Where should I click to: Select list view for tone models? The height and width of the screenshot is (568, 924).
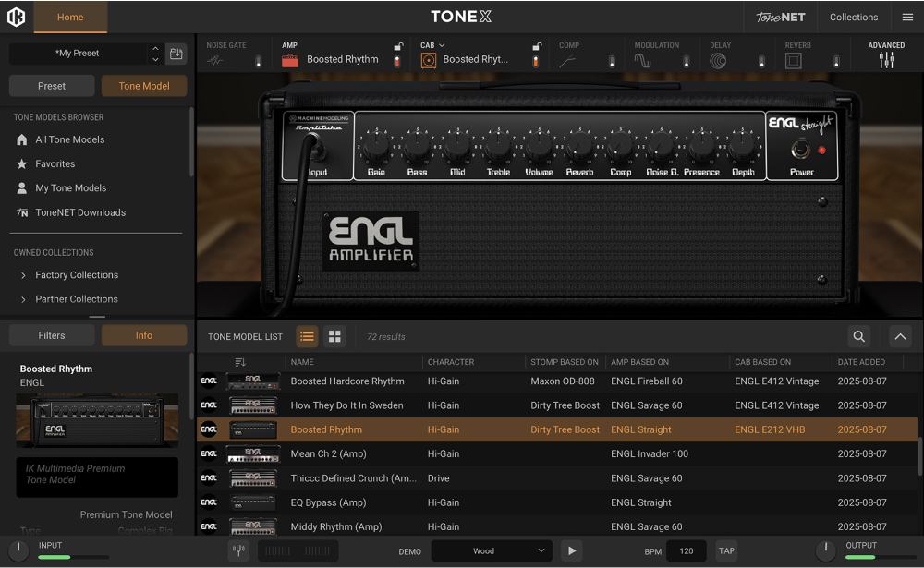click(x=307, y=337)
